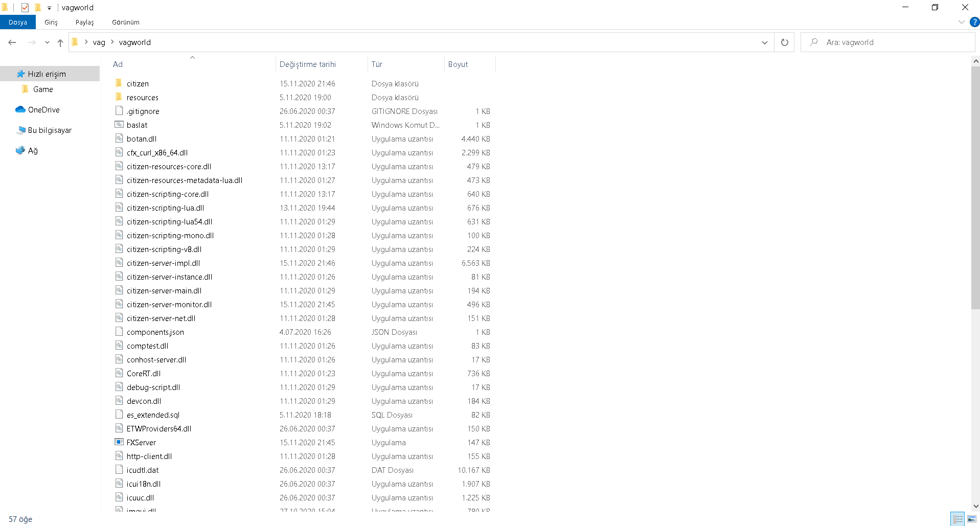The width and height of the screenshot is (980, 526).
Task: Select the components.json file icon
Action: 119,332
